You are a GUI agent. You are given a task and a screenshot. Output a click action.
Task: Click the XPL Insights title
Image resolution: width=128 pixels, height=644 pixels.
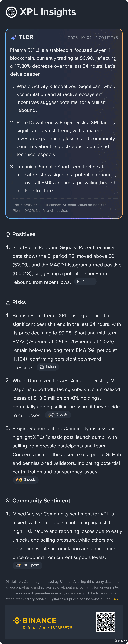click(48, 12)
